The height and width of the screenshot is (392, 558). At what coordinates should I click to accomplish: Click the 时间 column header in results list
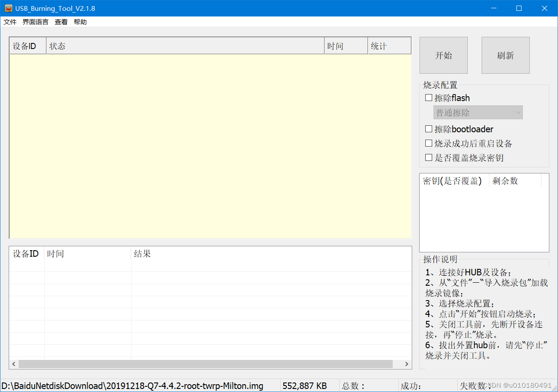(88, 254)
